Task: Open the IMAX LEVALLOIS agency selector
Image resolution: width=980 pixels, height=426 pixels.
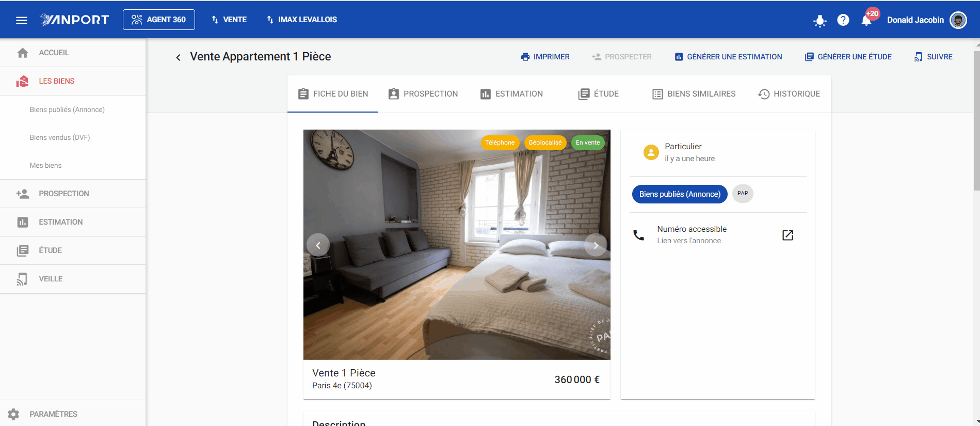Action: [x=301, y=20]
